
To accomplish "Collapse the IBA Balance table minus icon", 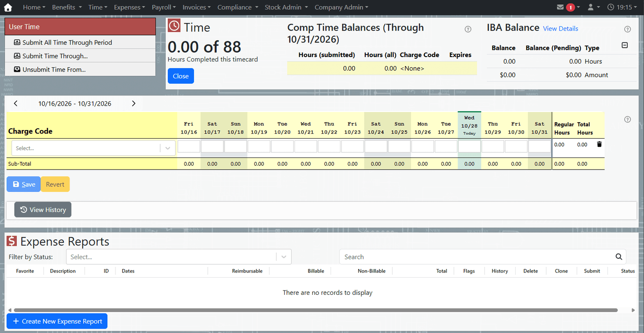I will (625, 45).
